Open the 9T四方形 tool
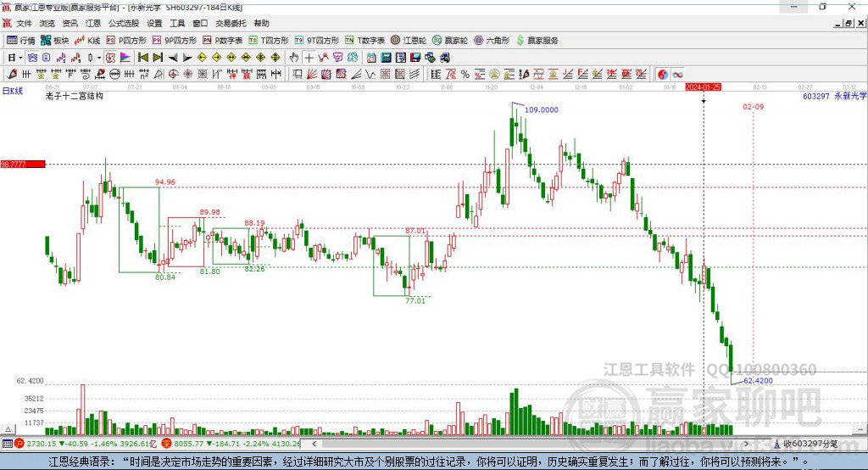 (317, 41)
